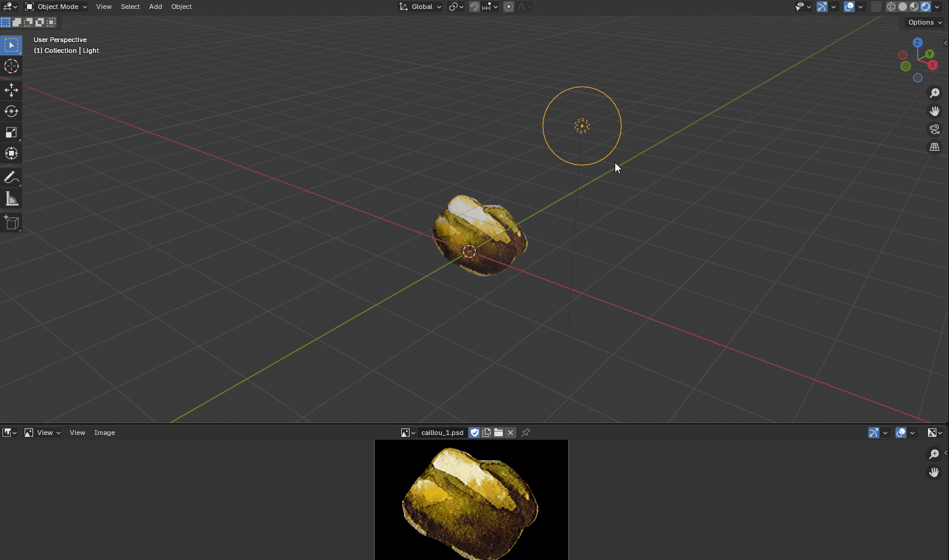Switch between perspective and orthographic view

pyautogui.click(x=935, y=147)
